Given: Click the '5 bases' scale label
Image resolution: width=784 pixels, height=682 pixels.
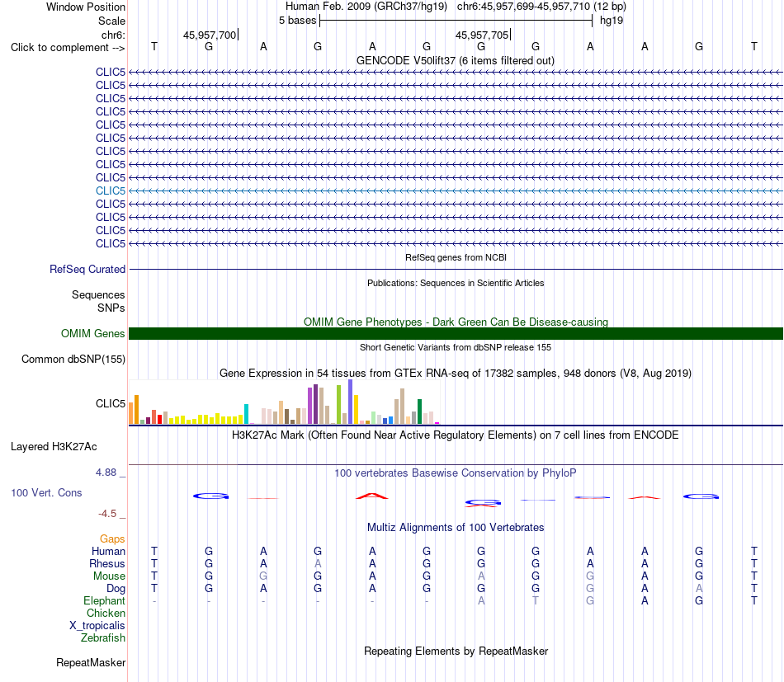Looking at the screenshot, I should click(297, 21).
